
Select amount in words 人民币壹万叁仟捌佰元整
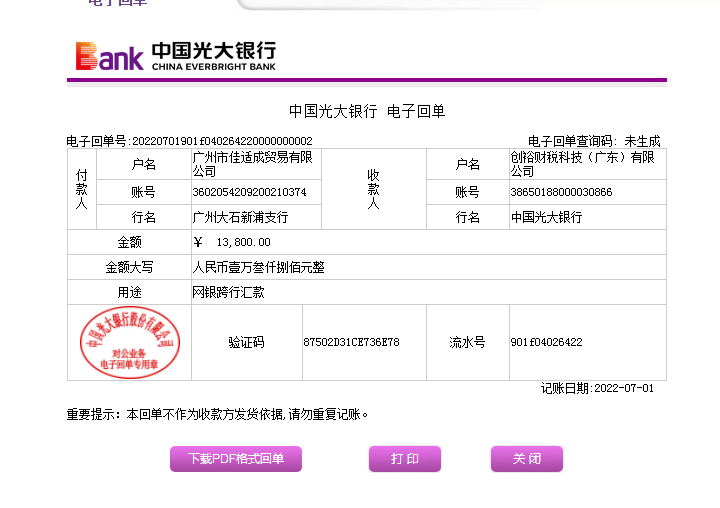(259, 267)
